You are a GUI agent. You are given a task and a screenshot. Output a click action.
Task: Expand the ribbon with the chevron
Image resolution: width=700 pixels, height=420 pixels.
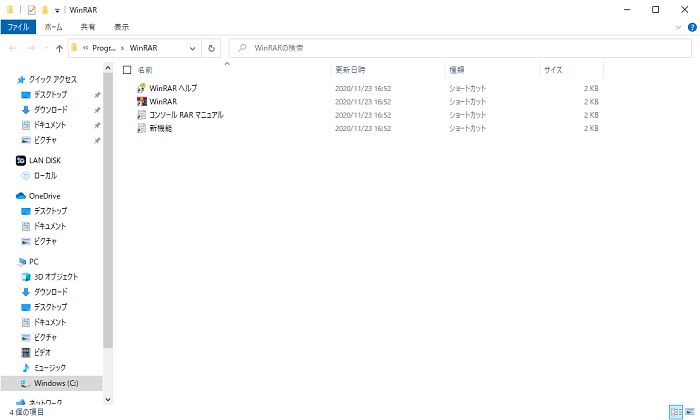coord(678,27)
